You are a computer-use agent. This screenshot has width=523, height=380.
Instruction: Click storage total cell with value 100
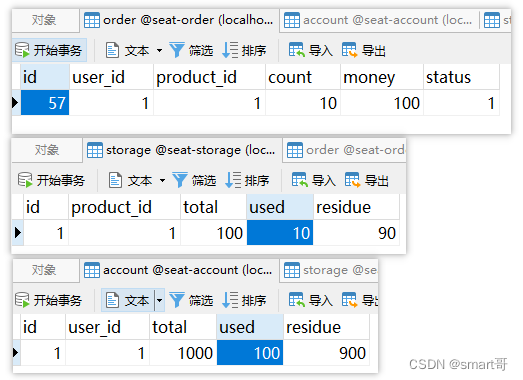[213, 233]
